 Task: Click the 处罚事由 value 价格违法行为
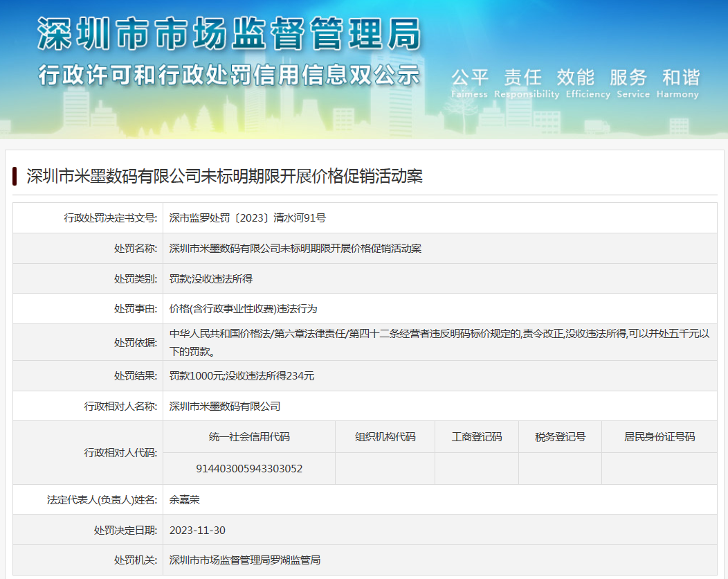click(243, 309)
